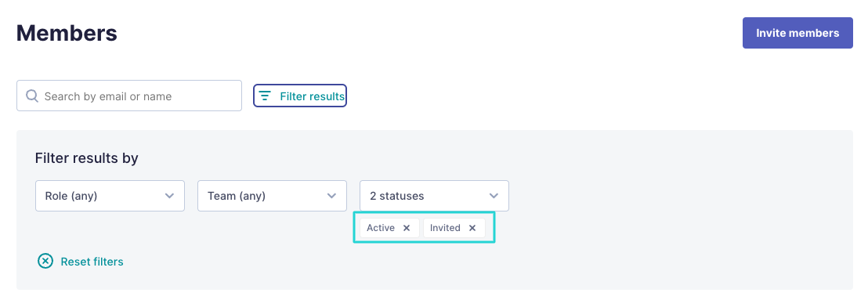Click the Filter results by label

[86, 158]
